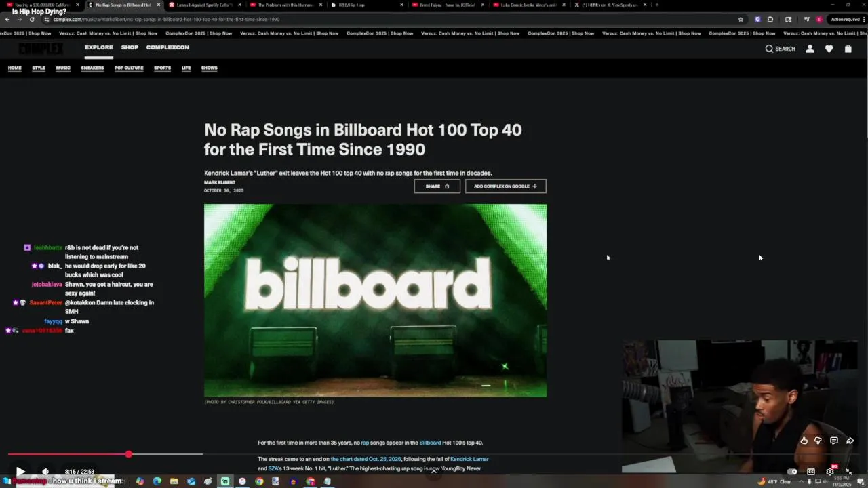This screenshot has width=868, height=488.
Task: Go to HOME in Complex nav
Action: tap(15, 68)
